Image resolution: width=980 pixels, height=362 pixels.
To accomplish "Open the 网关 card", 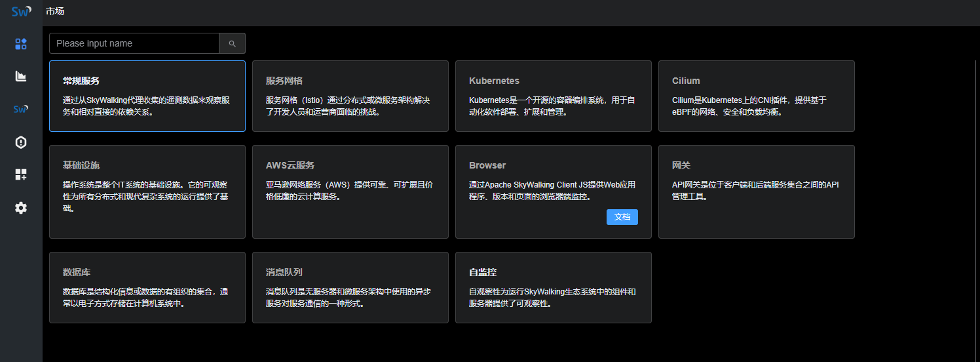I will (757, 191).
